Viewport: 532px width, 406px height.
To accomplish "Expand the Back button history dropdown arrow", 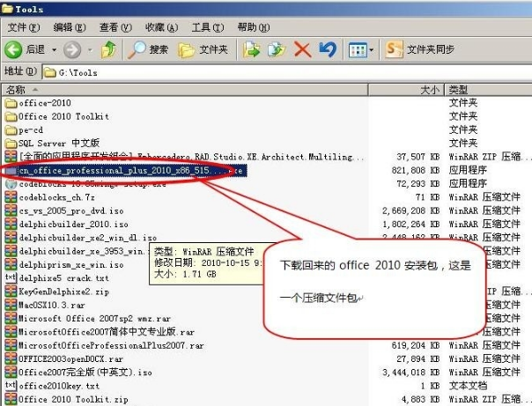I will 53,49.
